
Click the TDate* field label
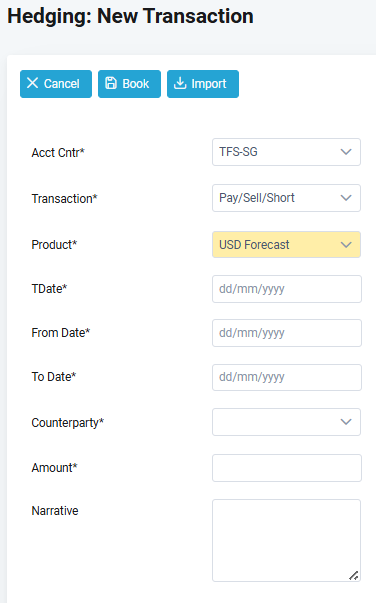click(x=49, y=289)
